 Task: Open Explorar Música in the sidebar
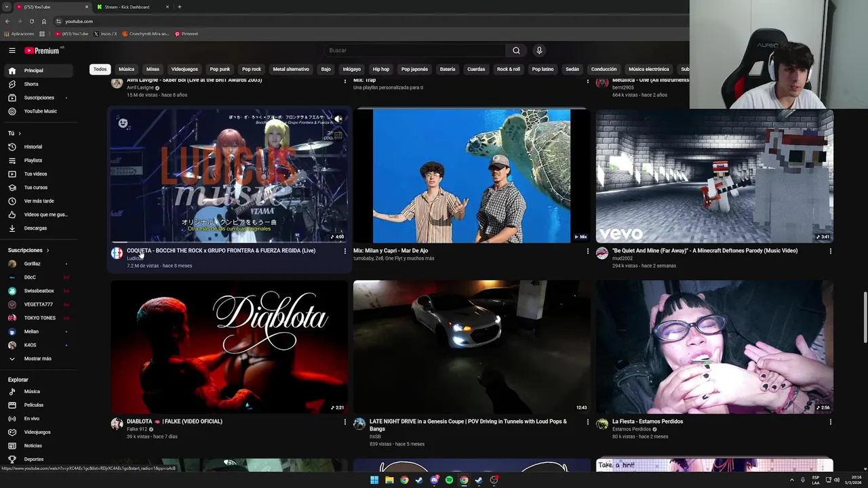(x=39, y=391)
